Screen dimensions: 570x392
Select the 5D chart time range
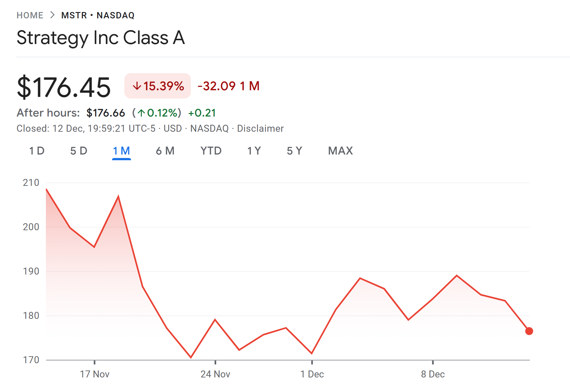point(79,151)
